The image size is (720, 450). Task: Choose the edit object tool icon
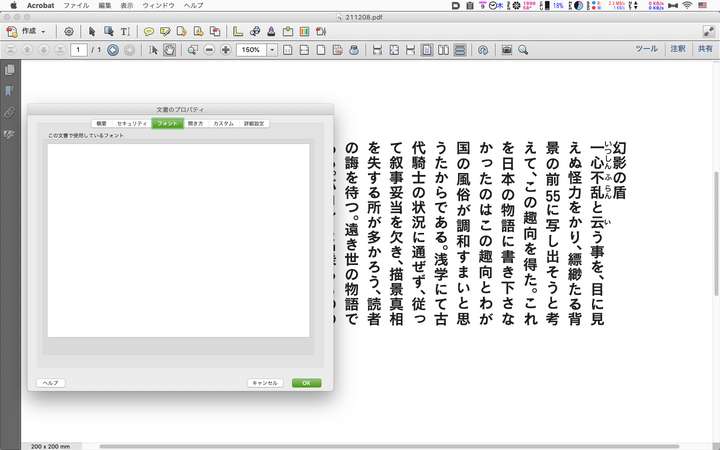(x=108, y=32)
